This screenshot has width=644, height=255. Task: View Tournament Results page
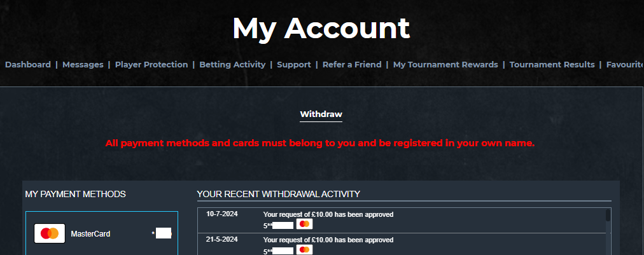click(552, 64)
